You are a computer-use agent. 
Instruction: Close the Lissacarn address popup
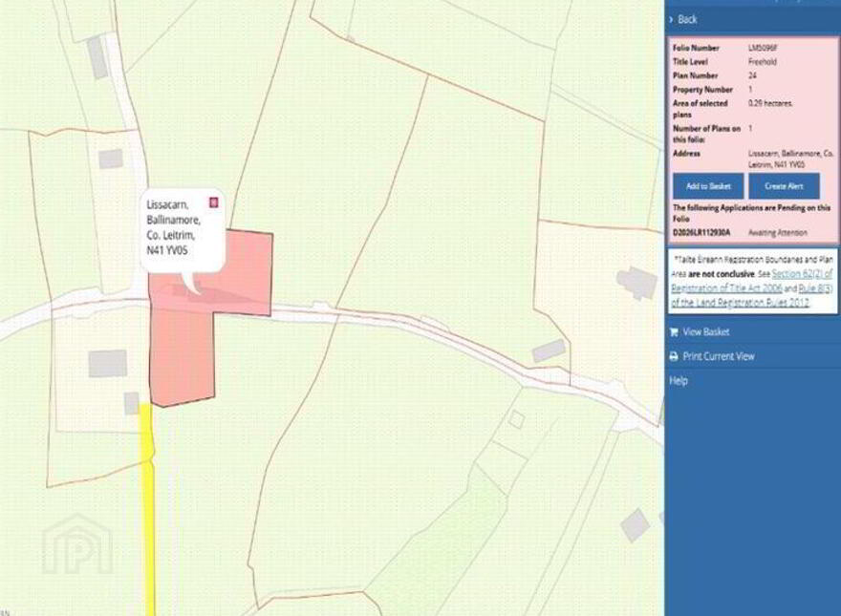pyautogui.click(x=213, y=202)
